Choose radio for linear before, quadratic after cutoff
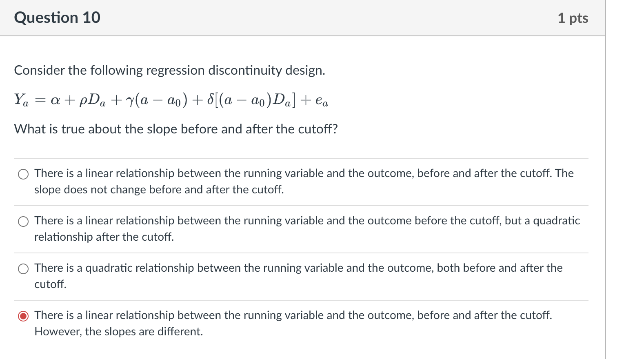Image resolution: width=644 pixels, height=359 pixels. pos(23,222)
